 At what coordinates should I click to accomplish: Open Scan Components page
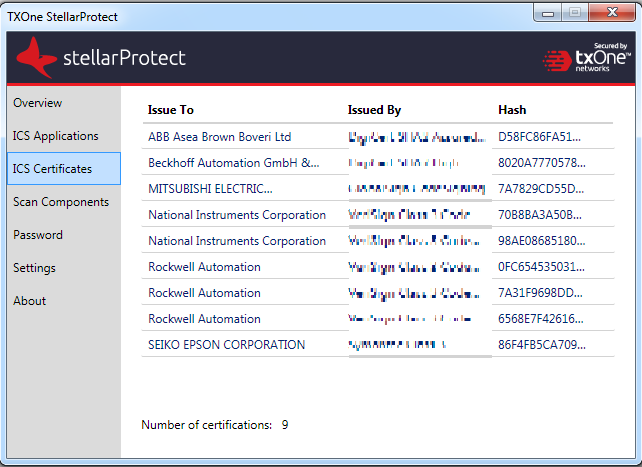point(64,202)
